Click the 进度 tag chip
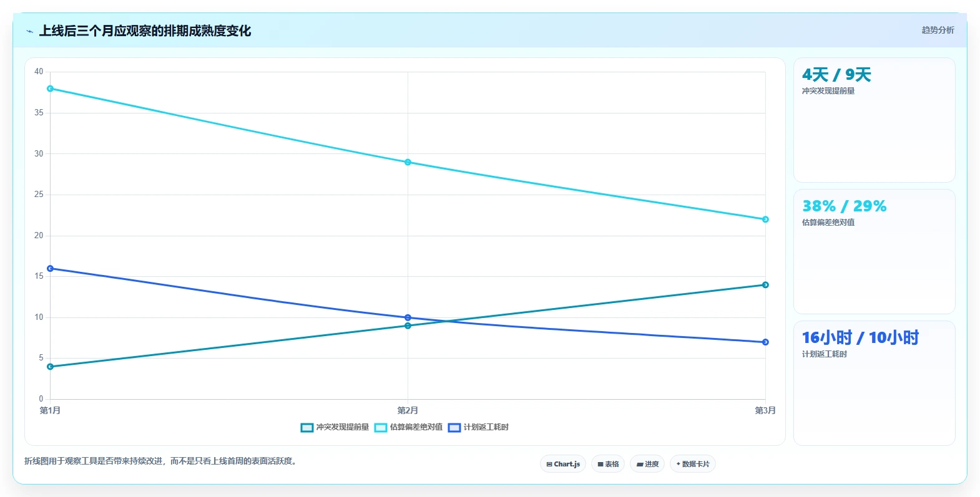The height and width of the screenshot is (497, 980). pos(647,464)
